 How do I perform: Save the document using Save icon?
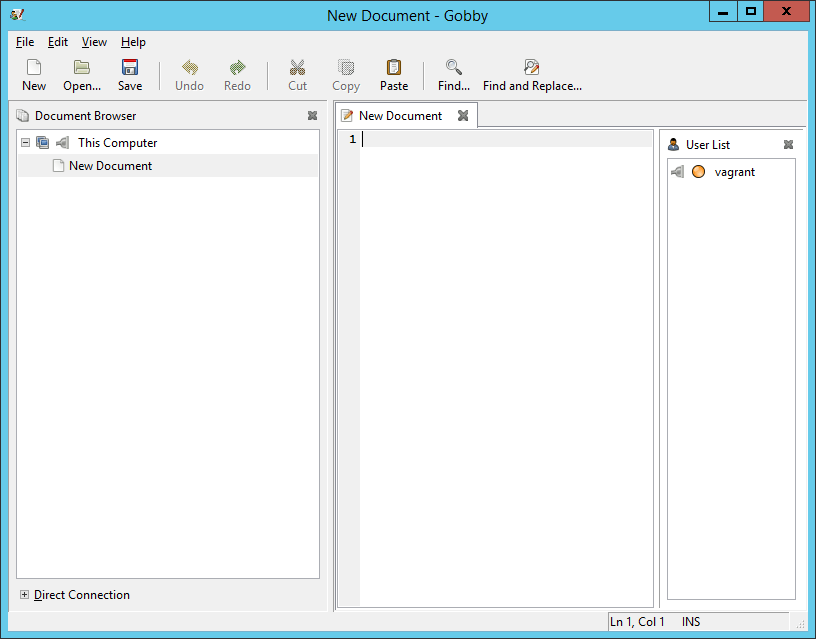tap(130, 68)
